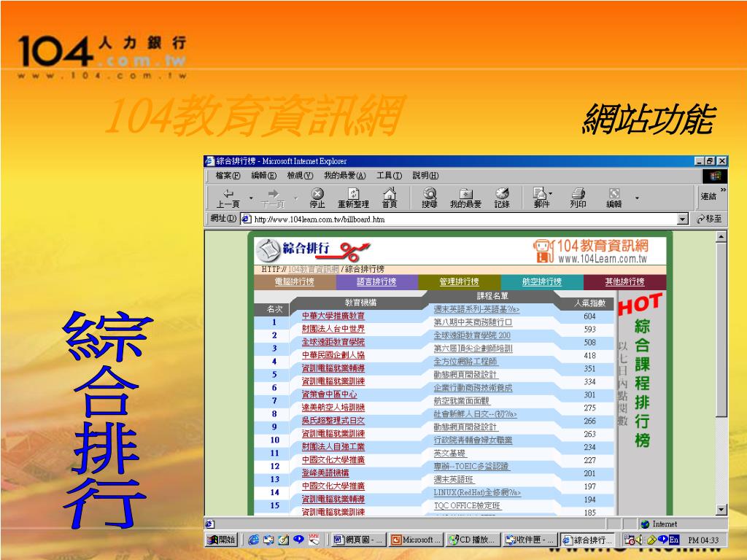This screenshot has width=747, height=560.
Task: Open the 全方位網路工程師 course link
Action: point(465,362)
